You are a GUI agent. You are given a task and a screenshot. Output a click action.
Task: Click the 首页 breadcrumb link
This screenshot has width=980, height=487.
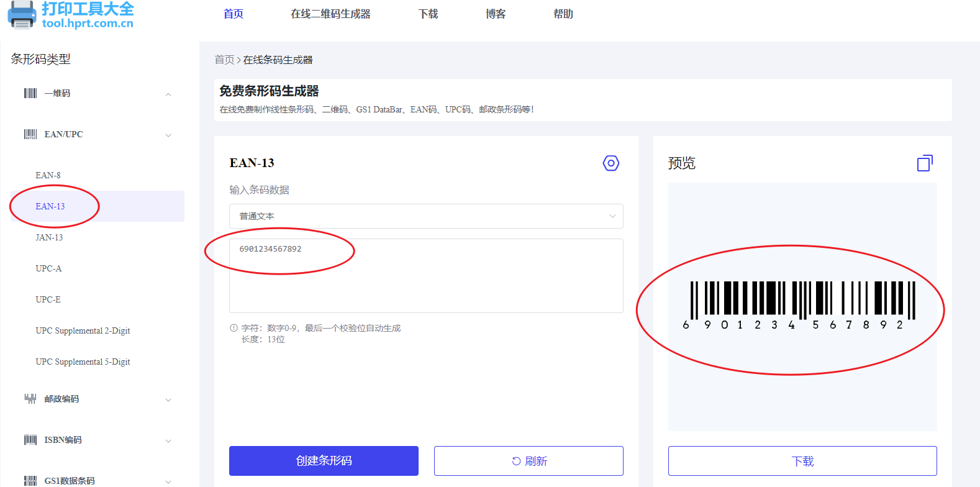click(x=224, y=60)
